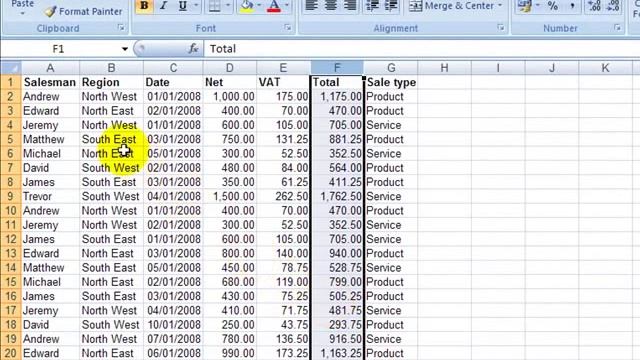Open accounting format dropdown arrow

538,6
